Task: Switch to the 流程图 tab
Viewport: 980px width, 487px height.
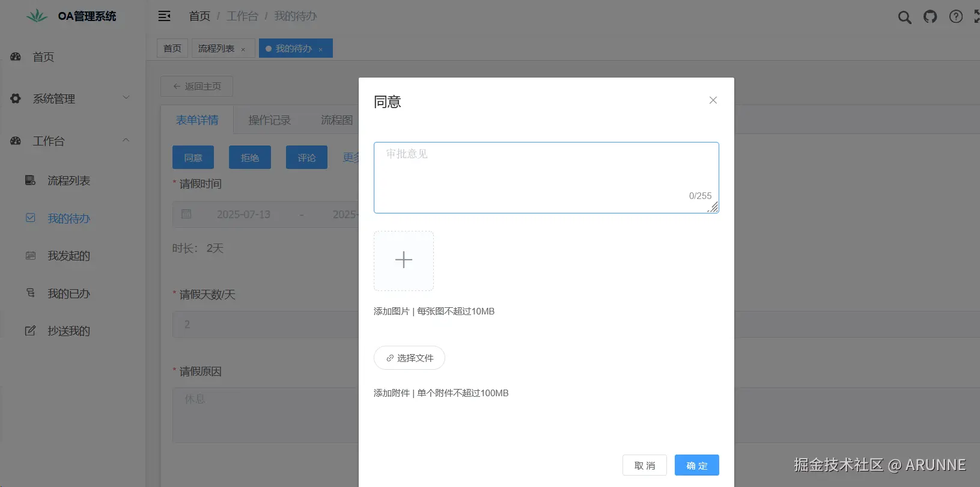Action: 336,120
